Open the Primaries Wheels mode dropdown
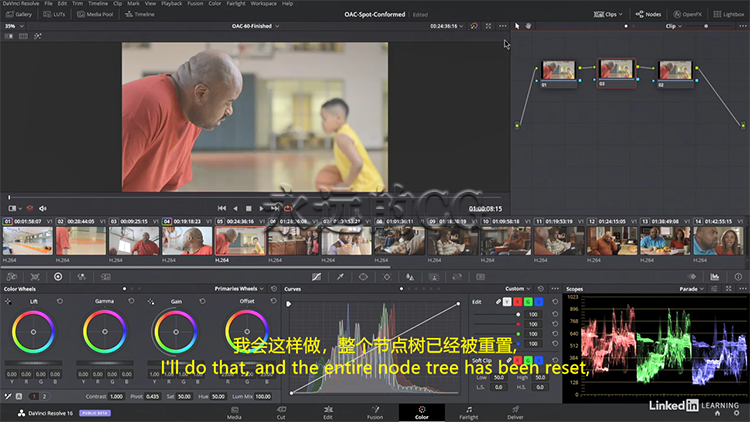Screen dimensions: 750x422 tap(239, 289)
